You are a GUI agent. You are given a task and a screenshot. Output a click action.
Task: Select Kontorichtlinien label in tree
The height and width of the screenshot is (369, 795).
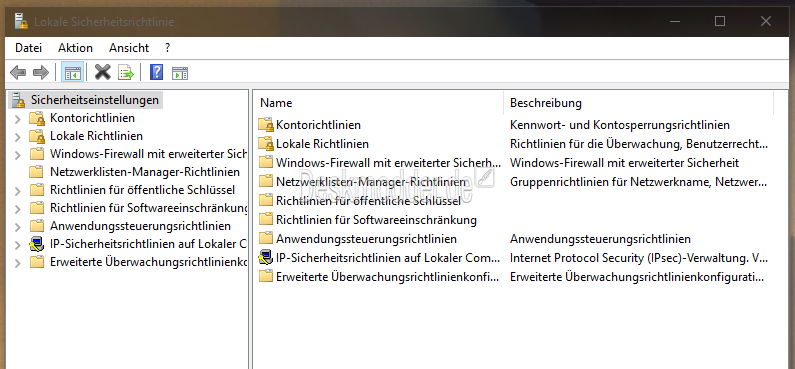pyautogui.click(x=92, y=118)
